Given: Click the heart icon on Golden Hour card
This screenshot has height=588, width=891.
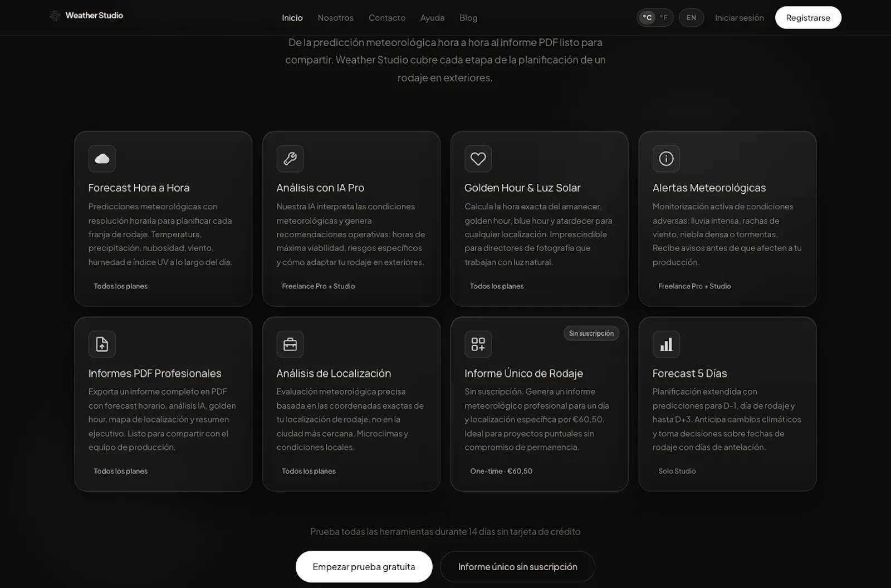Looking at the screenshot, I should click(478, 159).
